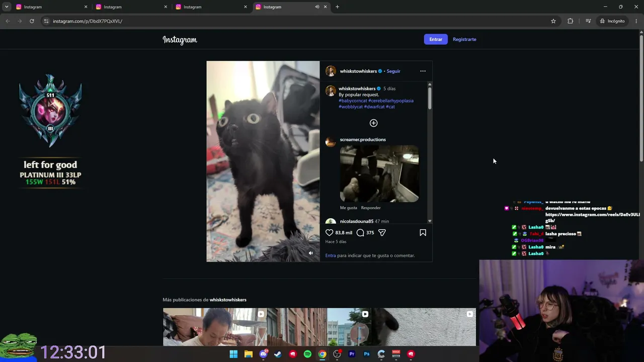Open first thumbnail in Más publicaciones
The image size is (644, 362).
pyautogui.click(x=215, y=327)
